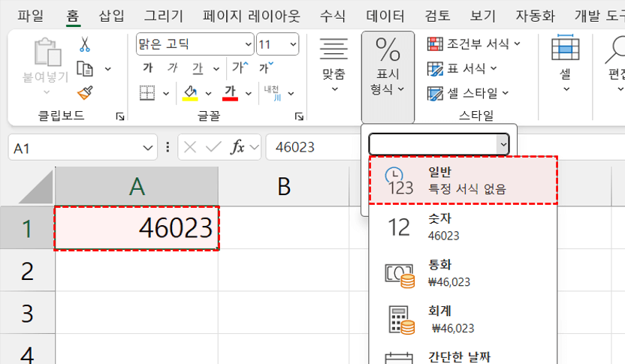Click the insert function fx icon
The image size is (625, 364).
(x=237, y=147)
